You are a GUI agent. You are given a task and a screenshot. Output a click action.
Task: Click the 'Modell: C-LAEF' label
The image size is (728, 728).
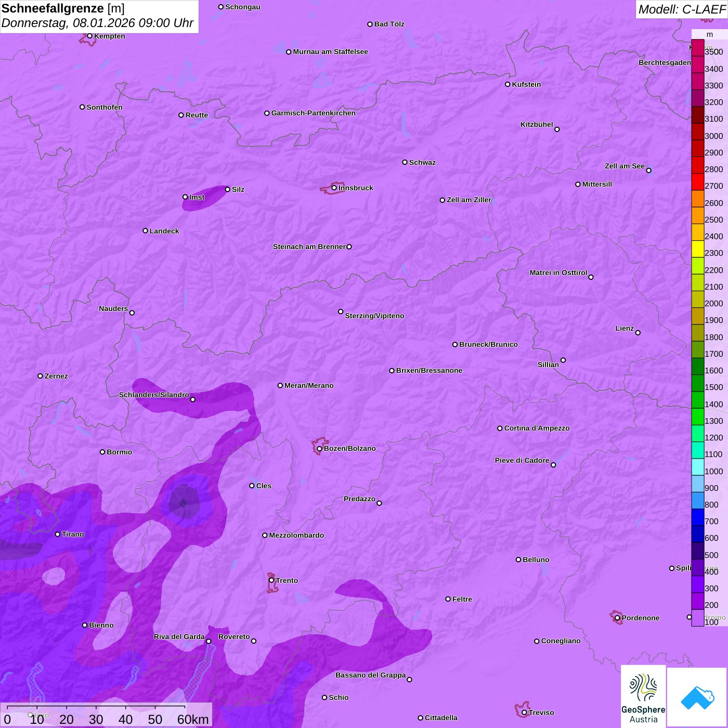click(682, 9)
